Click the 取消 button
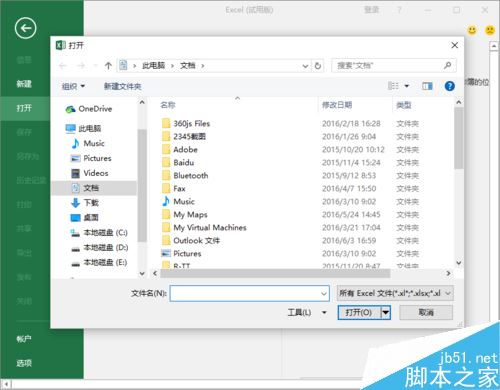Screen dimensions: 500x390 (426, 313)
